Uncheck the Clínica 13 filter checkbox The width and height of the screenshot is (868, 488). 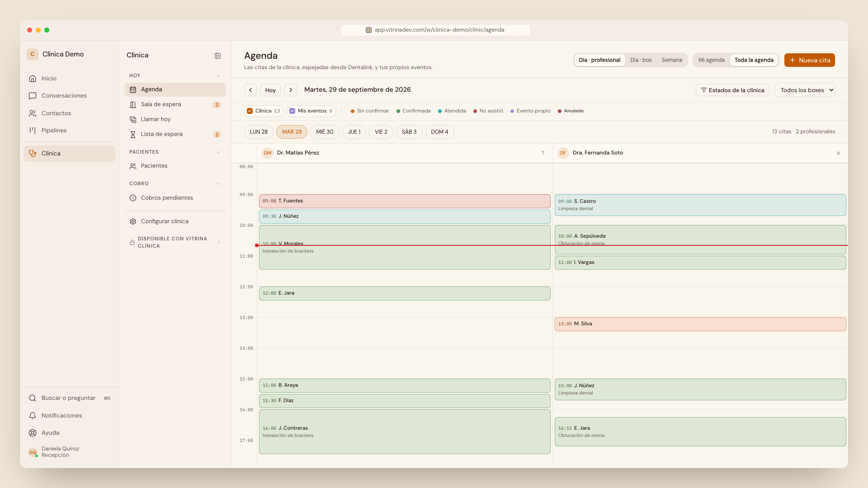coord(250,111)
